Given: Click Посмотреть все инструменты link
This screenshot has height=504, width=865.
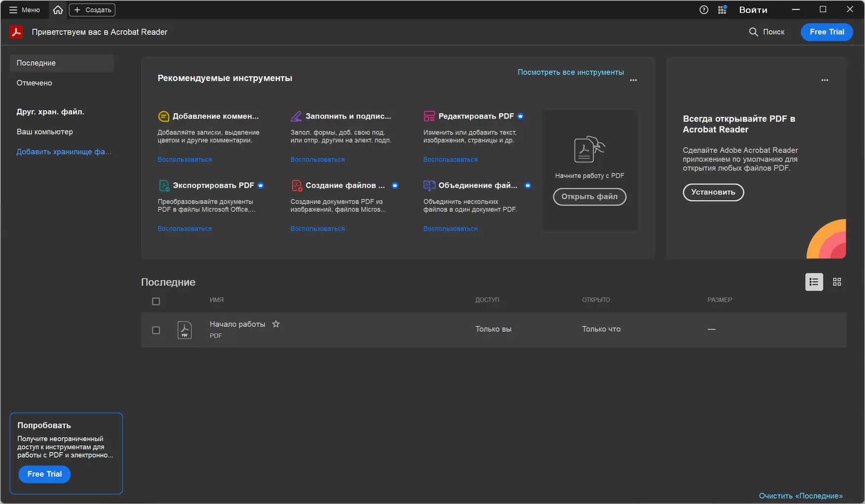Looking at the screenshot, I should [570, 72].
